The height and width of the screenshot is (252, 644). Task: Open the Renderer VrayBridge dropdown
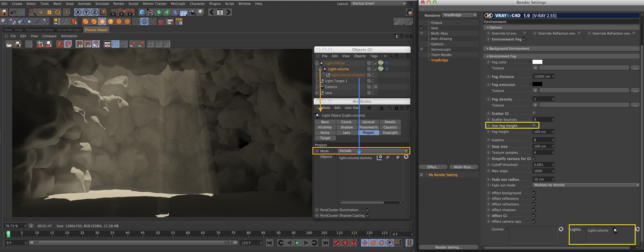click(x=460, y=15)
